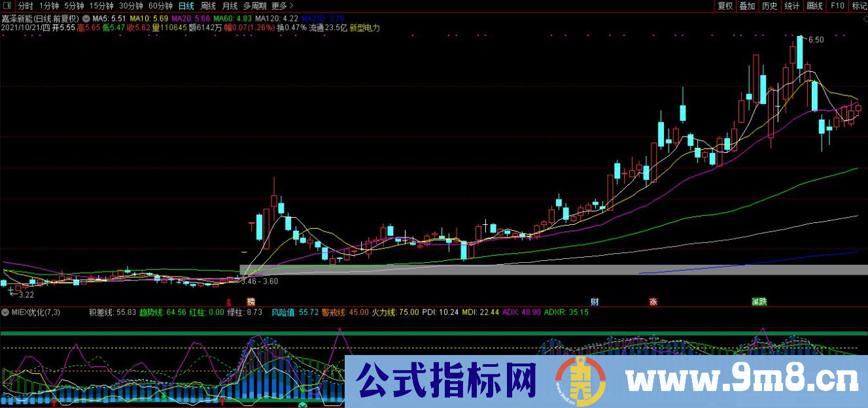Click the 标记 mark button
This screenshot has width=868, height=408.
(858, 6)
